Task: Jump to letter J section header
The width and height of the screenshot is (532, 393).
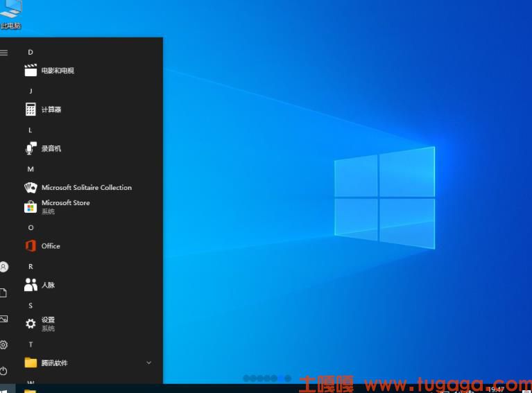Action: point(31,91)
